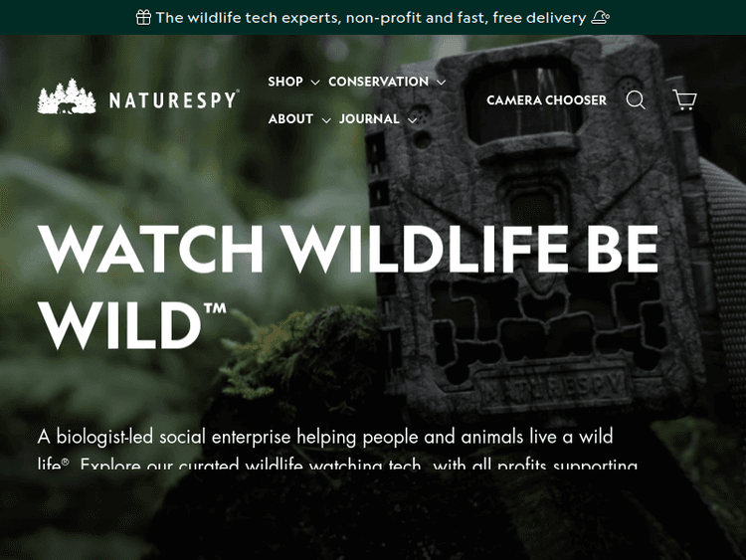Click the gift box icon in announcement bar
The image size is (746, 560).
(143, 18)
